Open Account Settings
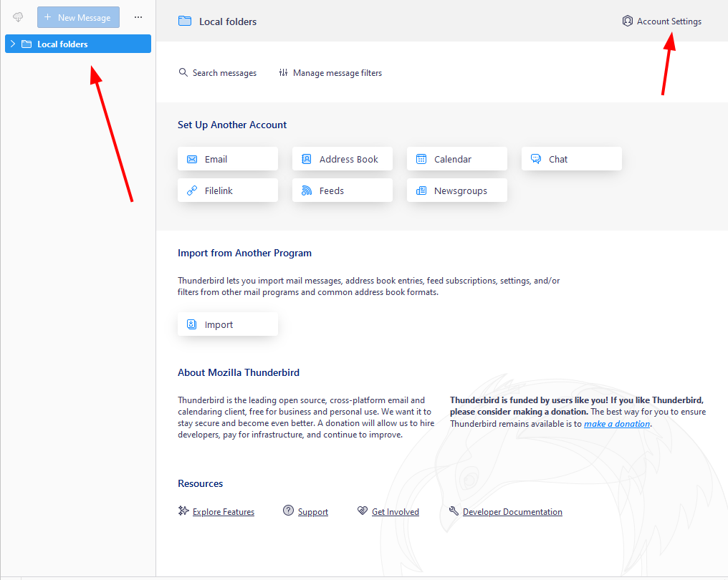Image resolution: width=728 pixels, height=580 pixels. [661, 21]
